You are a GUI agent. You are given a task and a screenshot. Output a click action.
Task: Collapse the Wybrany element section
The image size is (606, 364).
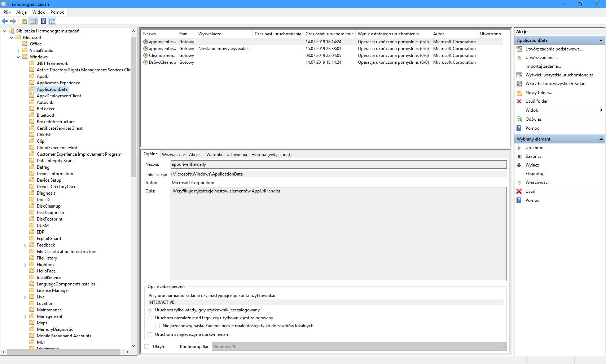point(601,139)
